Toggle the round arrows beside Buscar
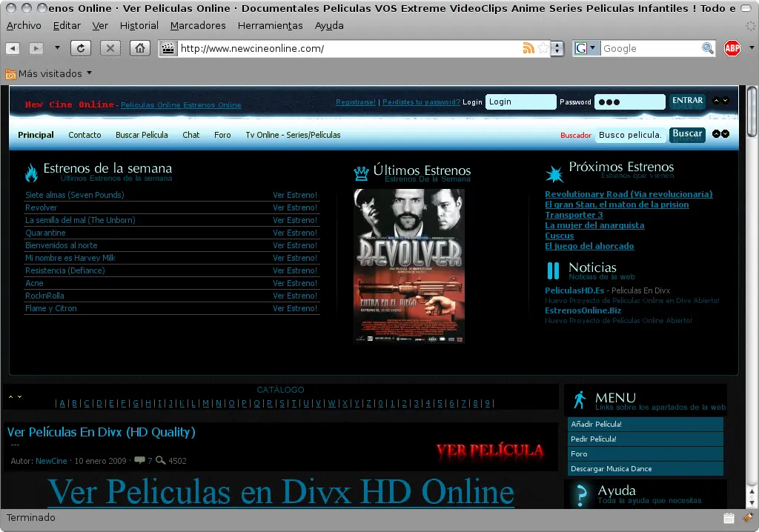 tap(720, 134)
